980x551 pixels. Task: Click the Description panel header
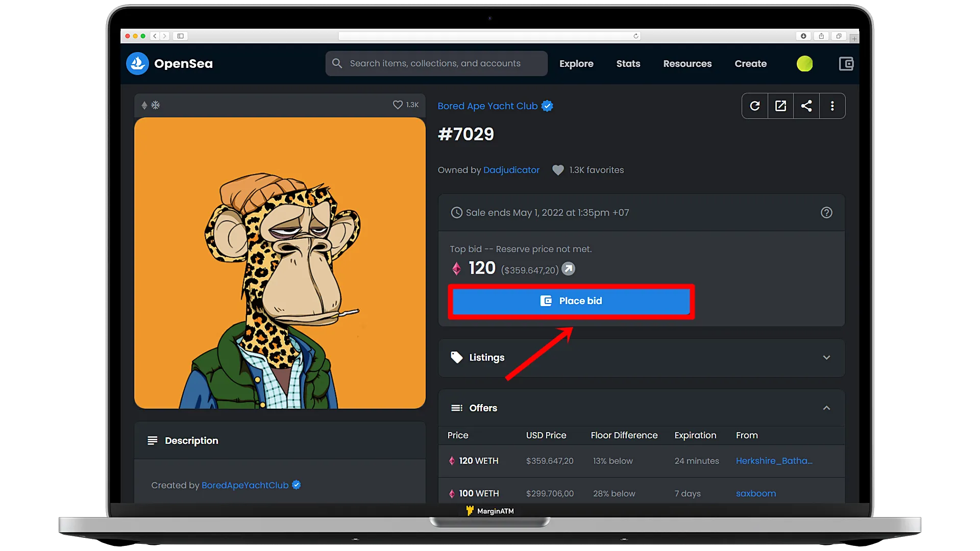[280, 440]
